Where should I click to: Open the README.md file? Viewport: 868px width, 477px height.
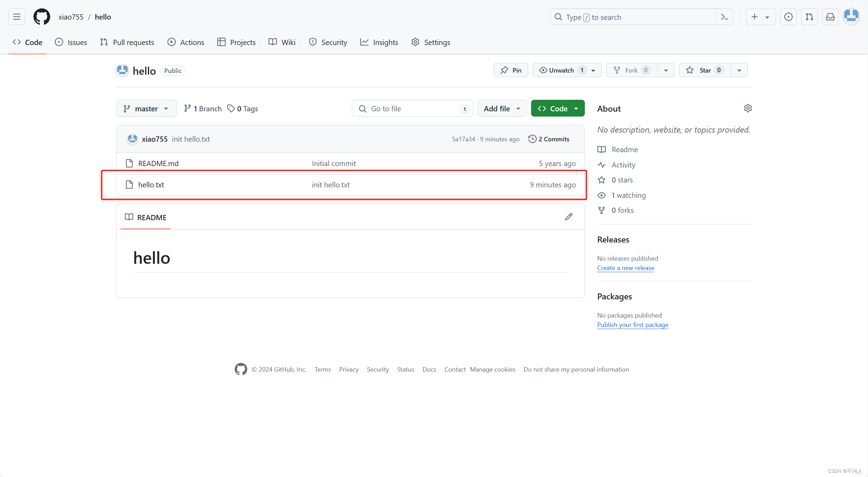click(158, 163)
